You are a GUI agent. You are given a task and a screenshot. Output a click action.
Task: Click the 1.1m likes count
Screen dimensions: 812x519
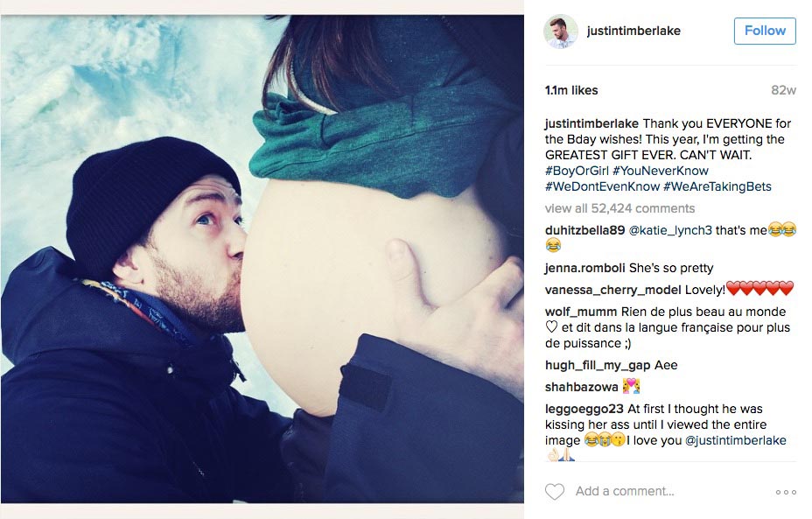pyautogui.click(x=571, y=90)
